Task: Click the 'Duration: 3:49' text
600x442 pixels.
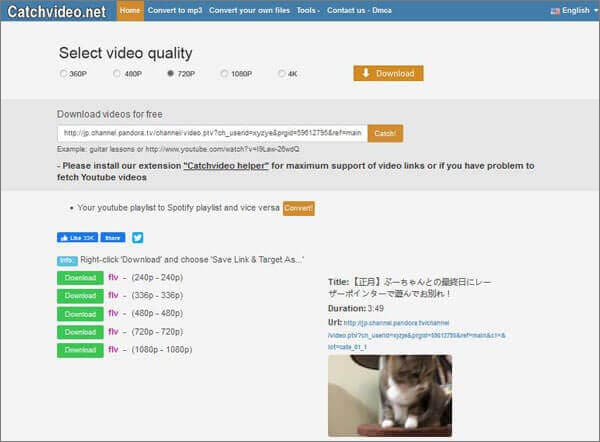Action: point(356,308)
